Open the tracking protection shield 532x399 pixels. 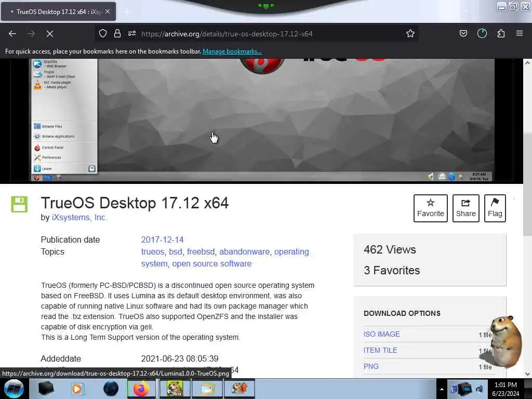[x=103, y=33]
